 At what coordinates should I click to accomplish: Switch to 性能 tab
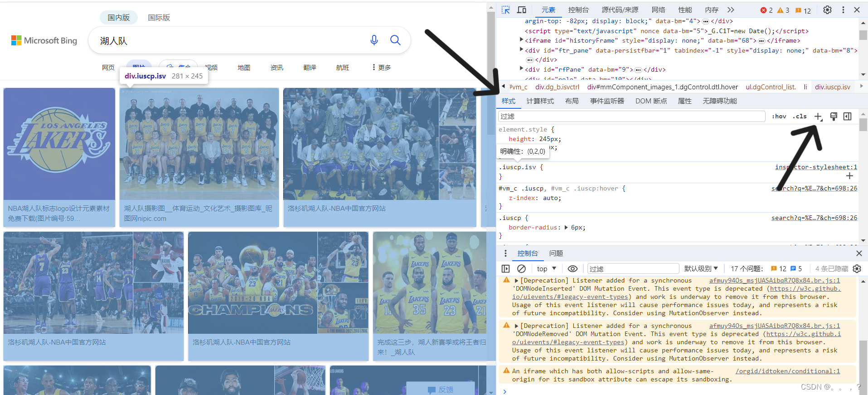coord(685,10)
